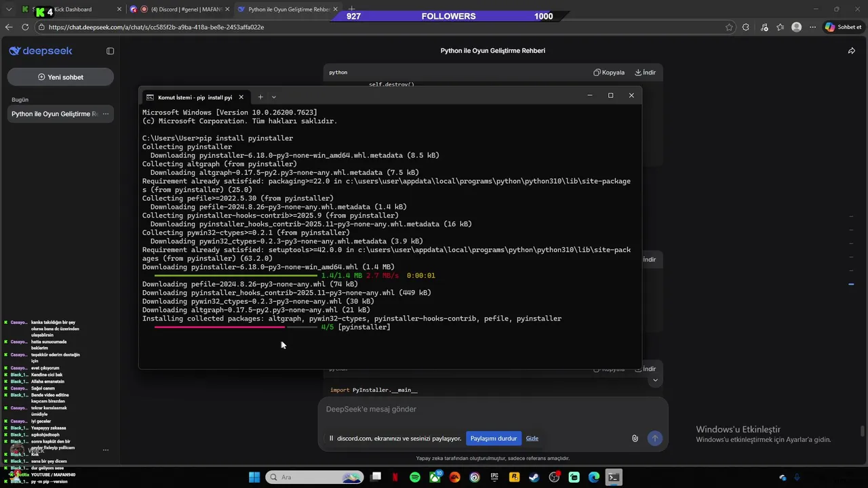
Task: Open Task View on the taskbar
Action: 376,477
